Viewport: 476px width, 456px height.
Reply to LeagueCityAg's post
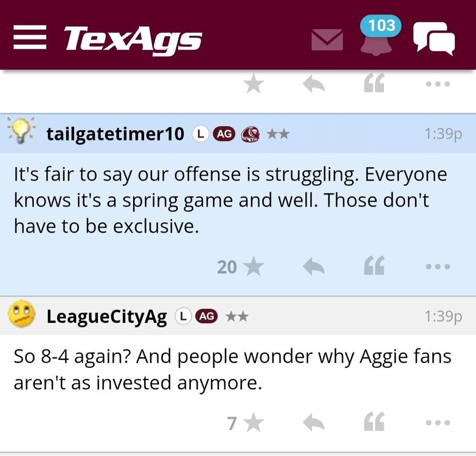pos(313,423)
